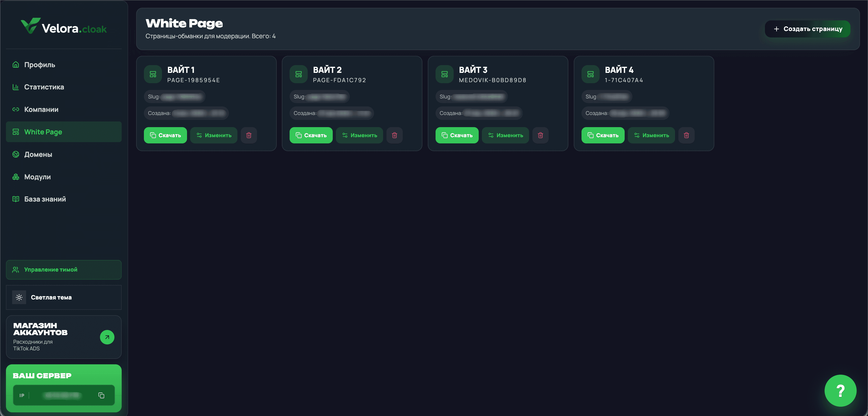This screenshot has width=868, height=416.
Task: Click trash icon on ВАЙТ 2 card
Action: pos(394,135)
